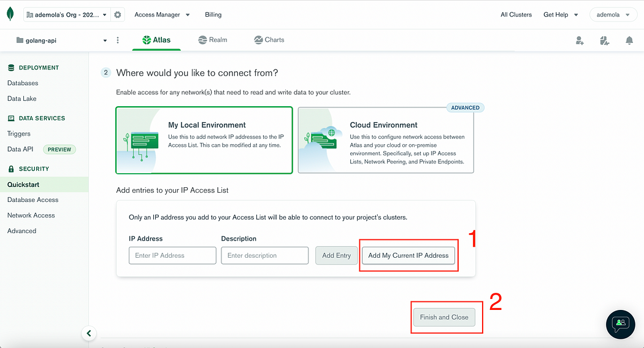Click the DEPLOYMENT section header icon

(11, 68)
